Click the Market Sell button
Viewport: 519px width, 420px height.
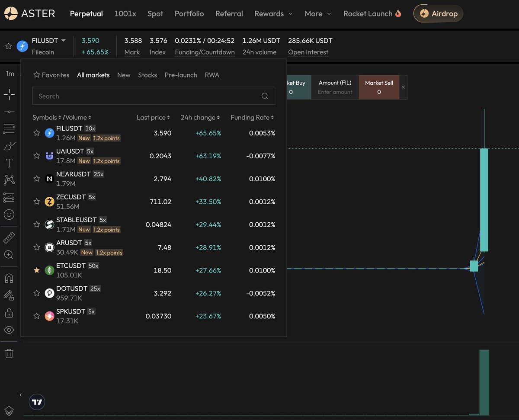click(379, 87)
